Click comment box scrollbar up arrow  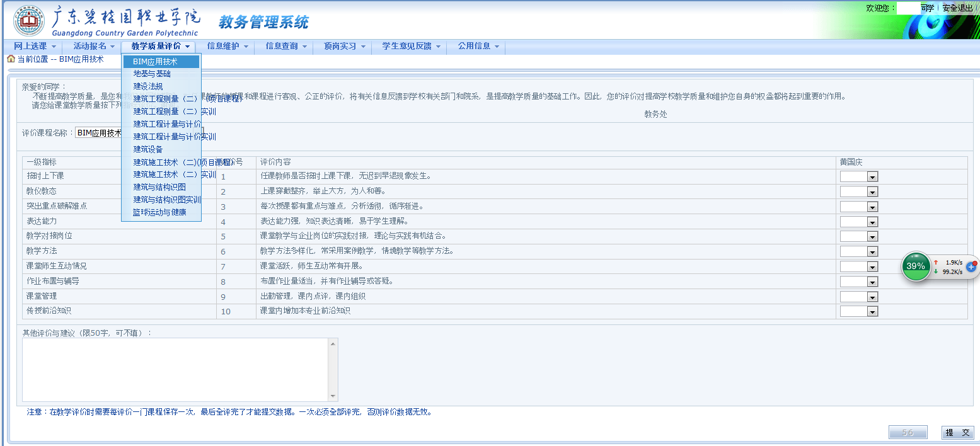pos(333,343)
